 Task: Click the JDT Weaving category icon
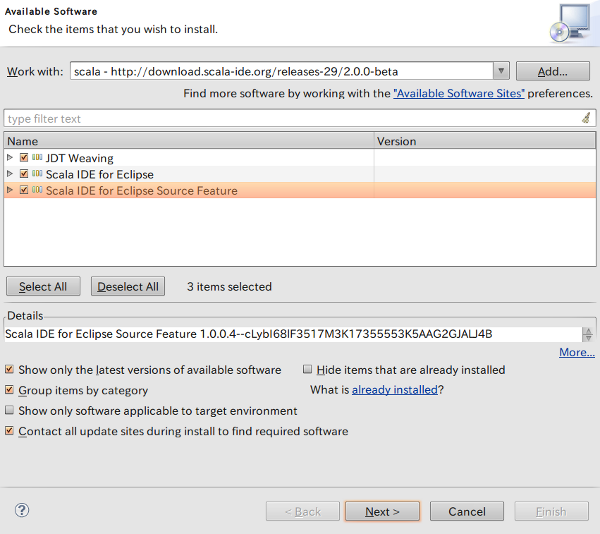click(37, 157)
